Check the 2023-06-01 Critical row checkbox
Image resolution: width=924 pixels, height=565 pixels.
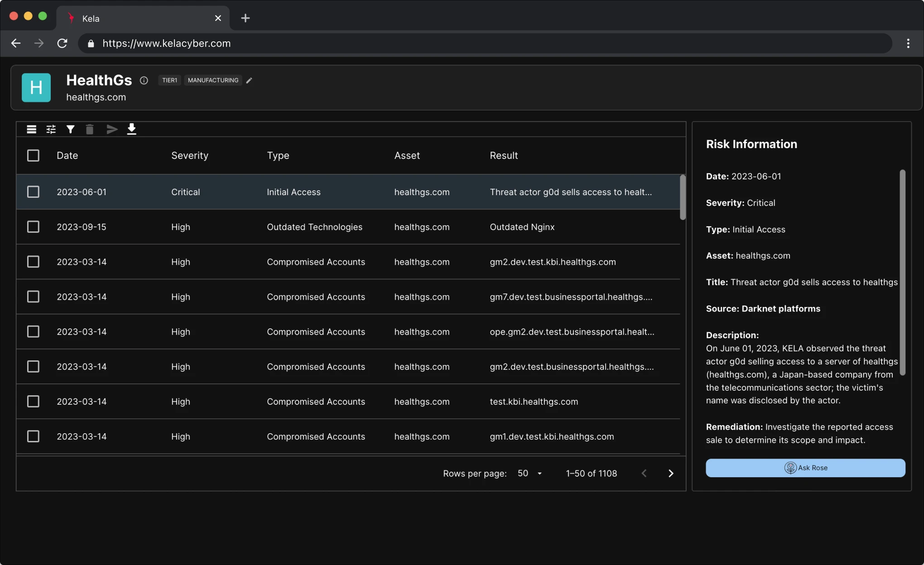click(33, 192)
